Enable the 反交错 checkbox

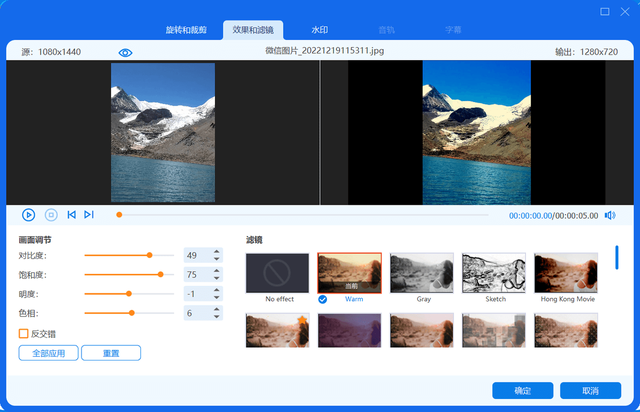[x=24, y=334]
